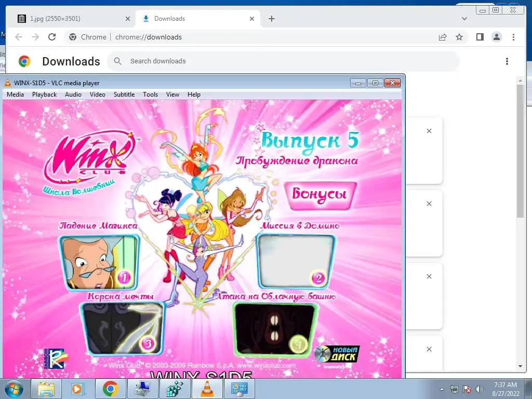
Task: Open Downloads page more actions menu
Action: pos(507,61)
